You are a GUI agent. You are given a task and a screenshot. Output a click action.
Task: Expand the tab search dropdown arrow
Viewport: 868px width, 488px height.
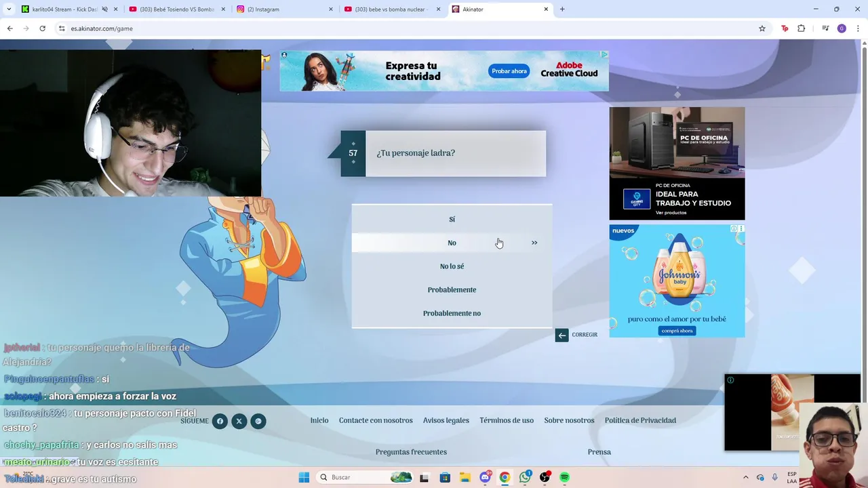[8, 9]
